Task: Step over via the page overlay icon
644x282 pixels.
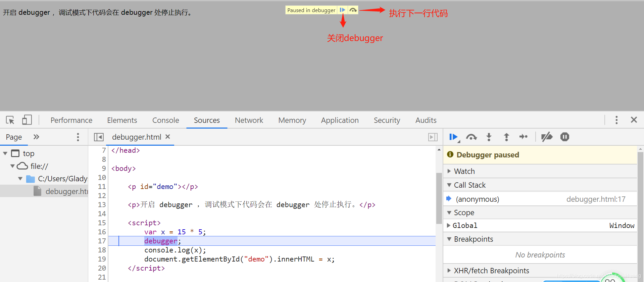Action: [353, 10]
